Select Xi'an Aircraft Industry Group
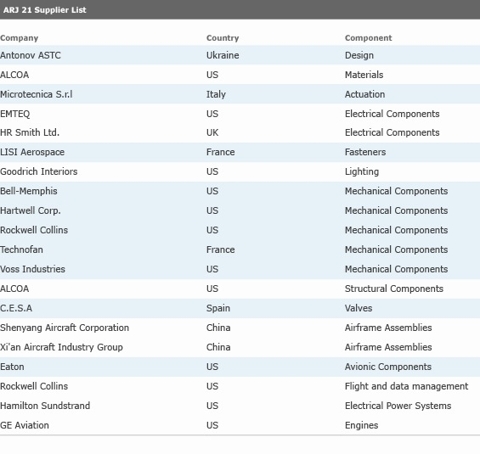480x454 pixels. click(x=62, y=347)
